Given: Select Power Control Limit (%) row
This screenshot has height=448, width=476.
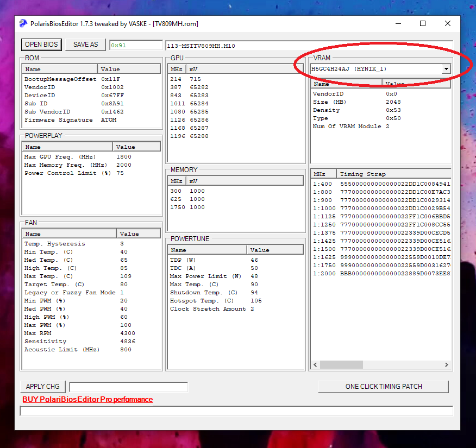Looking at the screenshot, I should coord(91,173).
